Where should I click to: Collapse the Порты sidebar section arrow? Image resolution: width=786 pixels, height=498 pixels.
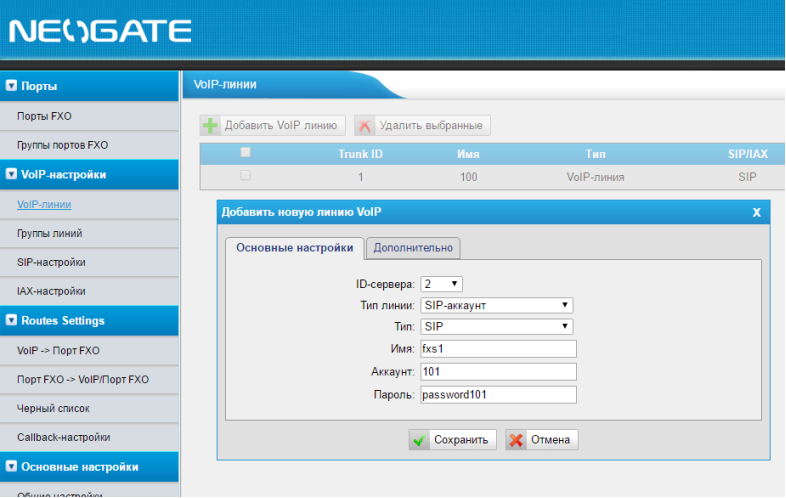coord(12,86)
